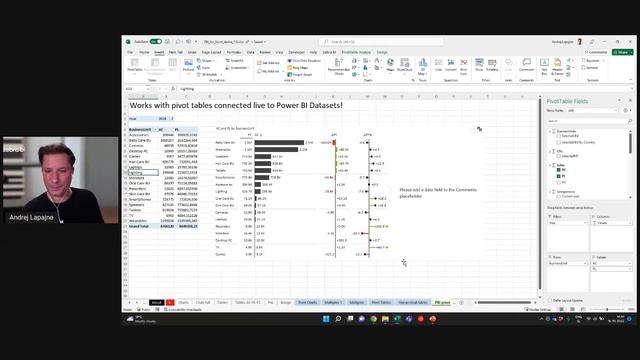Insert a Slicer filter
This screenshot has height=360, width=640.
479,64
